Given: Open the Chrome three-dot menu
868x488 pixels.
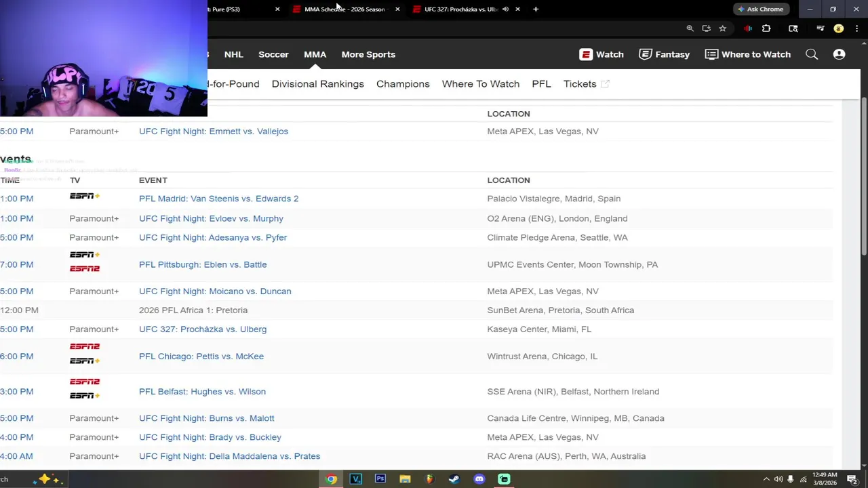Looking at the screenshot, I should coord(856,28).
